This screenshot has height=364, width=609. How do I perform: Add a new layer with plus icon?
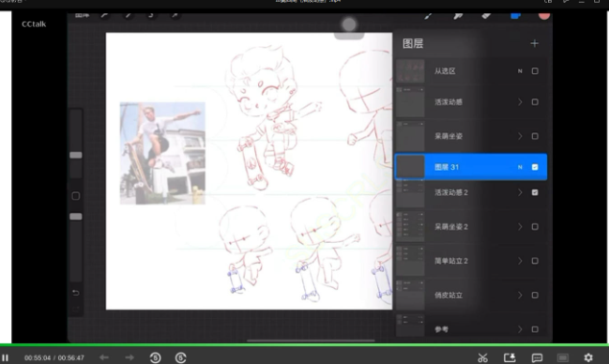pos(535,43)
